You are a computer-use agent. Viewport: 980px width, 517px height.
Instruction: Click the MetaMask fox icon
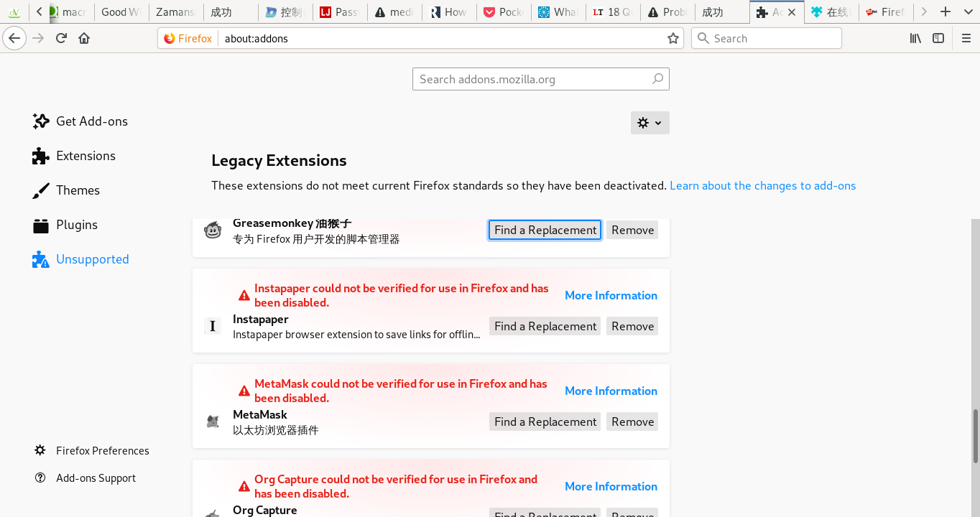coord(213,421)
